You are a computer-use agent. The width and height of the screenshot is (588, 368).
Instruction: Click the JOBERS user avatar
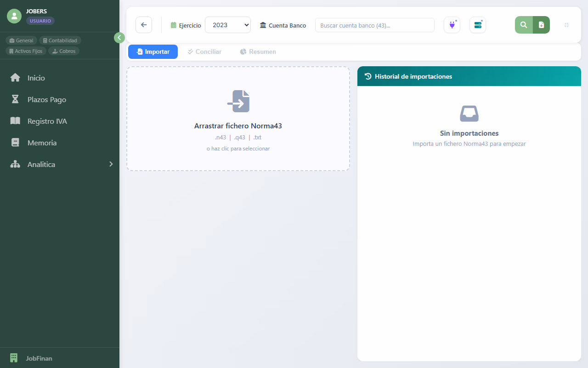click(14, 16)
